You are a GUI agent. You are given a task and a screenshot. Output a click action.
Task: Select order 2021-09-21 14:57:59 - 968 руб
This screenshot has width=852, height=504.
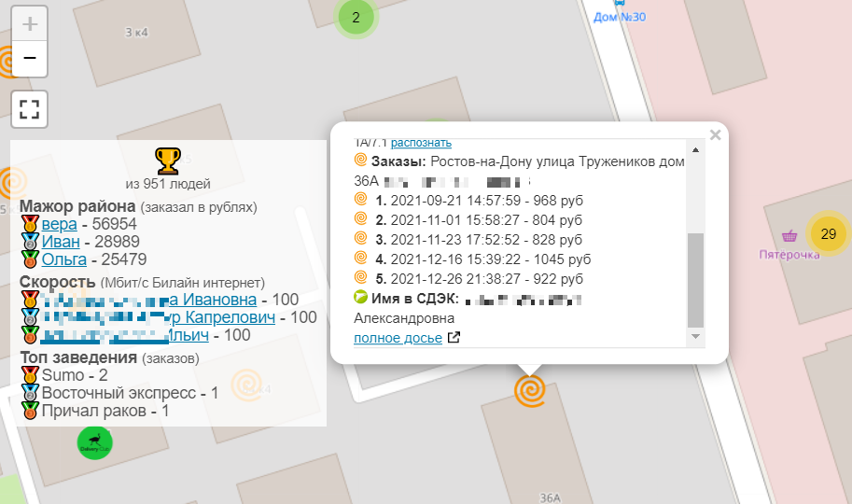[x=480, y=201]
